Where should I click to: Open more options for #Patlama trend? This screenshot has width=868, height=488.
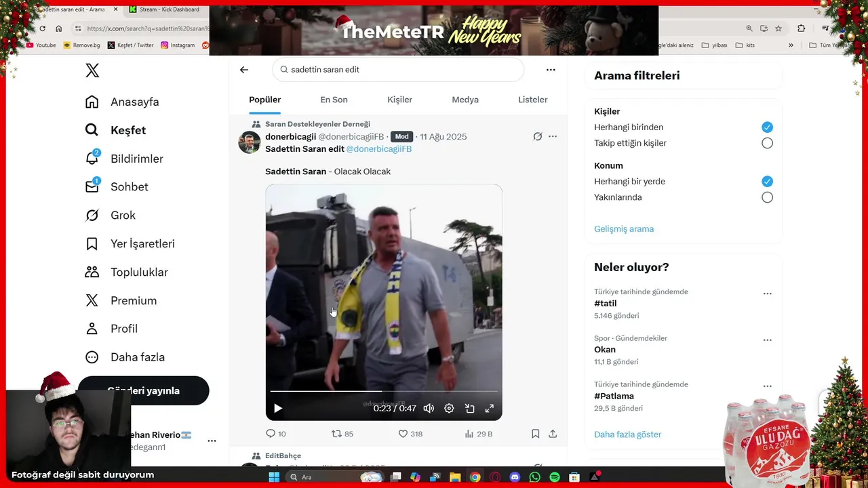pyautogui.click(x=767, y=386)
